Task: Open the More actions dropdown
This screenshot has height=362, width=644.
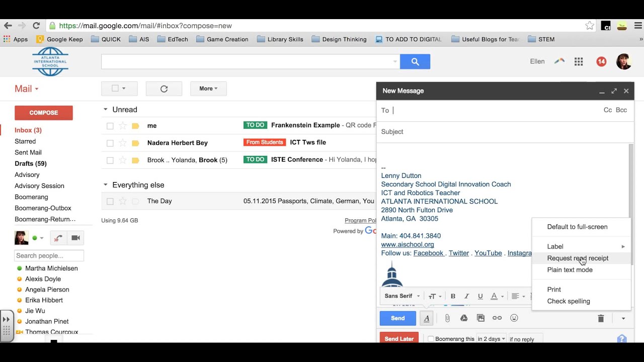Action: (x=208, y=88)
